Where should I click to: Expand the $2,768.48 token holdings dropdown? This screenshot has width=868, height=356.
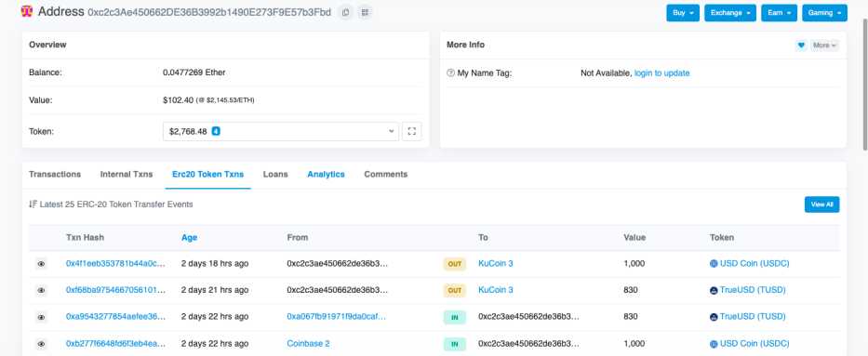(281, 132)
